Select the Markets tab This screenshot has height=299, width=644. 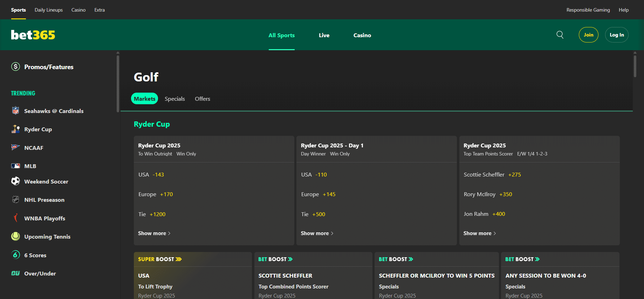pos(145,99)
